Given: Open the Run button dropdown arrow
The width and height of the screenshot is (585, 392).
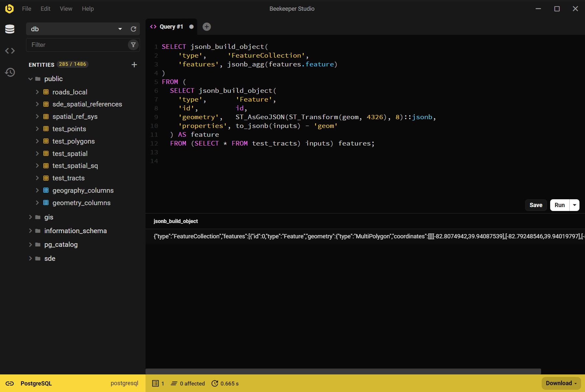Looking at the screenshot, I should (575, 205).
